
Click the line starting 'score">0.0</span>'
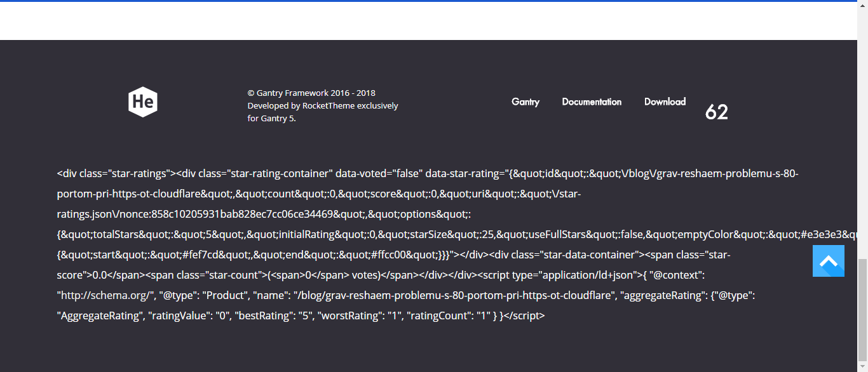[x=381, y=275]
